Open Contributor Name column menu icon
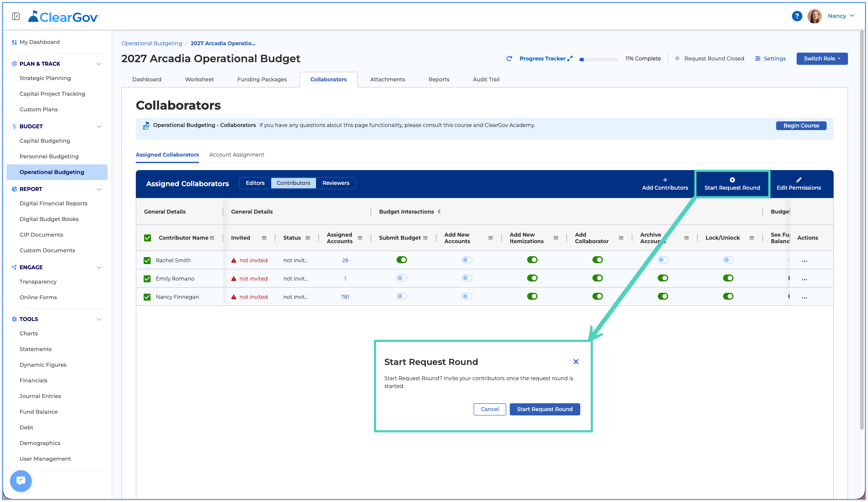868x502 pixels. [212, 238]
